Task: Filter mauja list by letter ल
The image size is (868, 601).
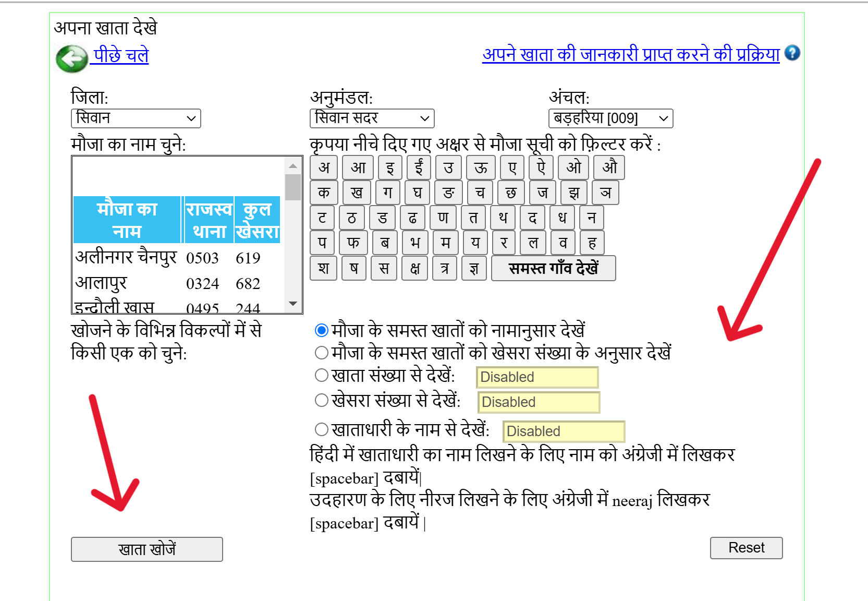Action: [533, 243]
